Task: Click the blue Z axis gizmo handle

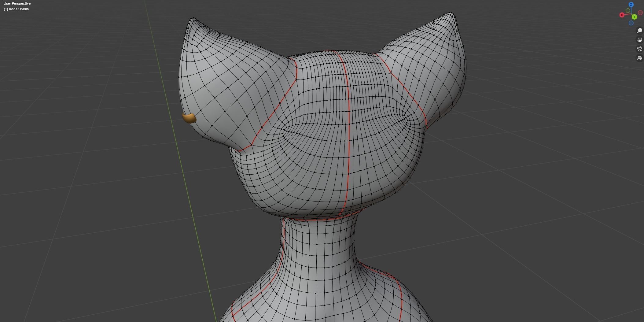Action: tap(631, 5)
